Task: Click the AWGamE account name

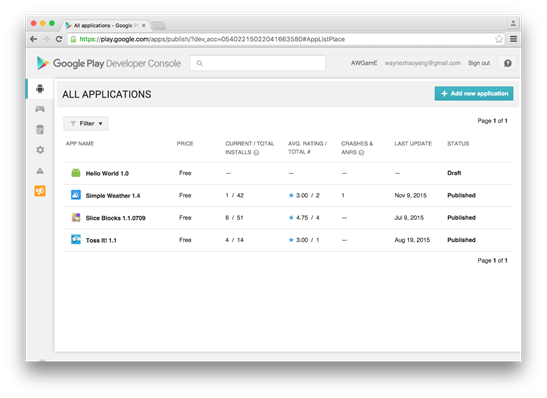Action: (x=364, y=63)
